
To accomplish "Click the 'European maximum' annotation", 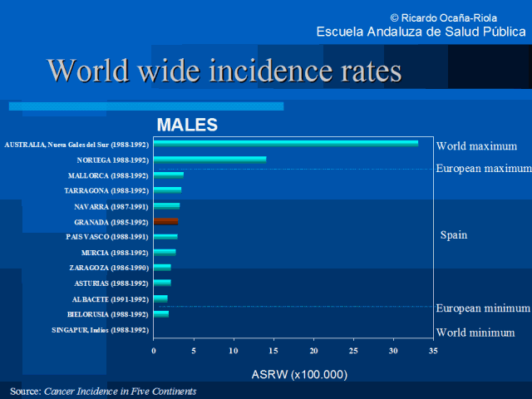I will (x=483, y=169).
